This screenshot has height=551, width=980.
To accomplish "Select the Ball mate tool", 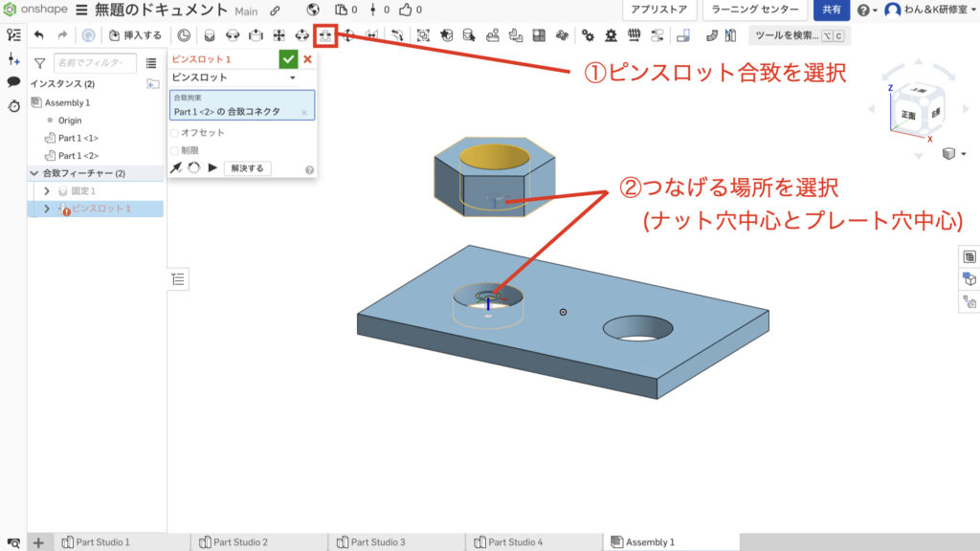I will pos(348,35).
